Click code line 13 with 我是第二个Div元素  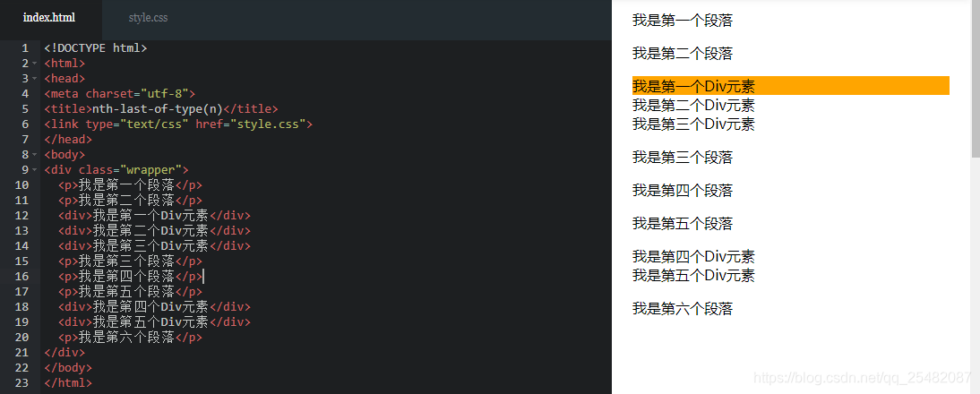154,231
